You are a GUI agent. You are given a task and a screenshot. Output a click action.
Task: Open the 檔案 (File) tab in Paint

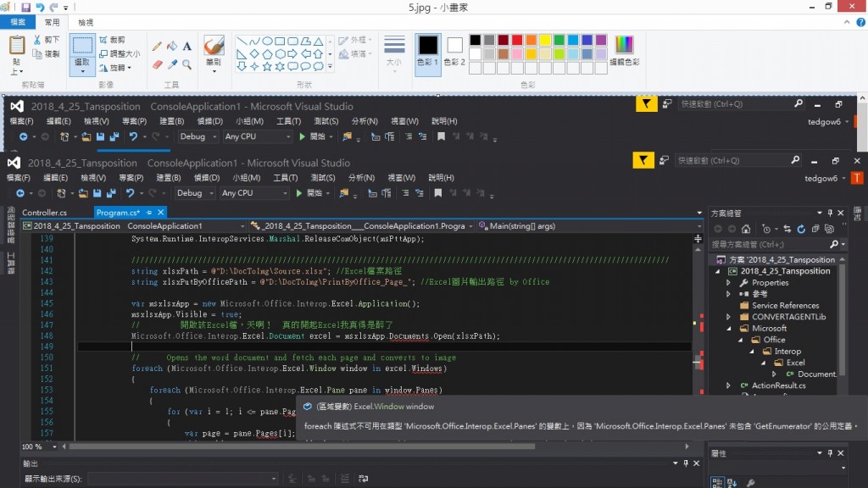point(18,22)
